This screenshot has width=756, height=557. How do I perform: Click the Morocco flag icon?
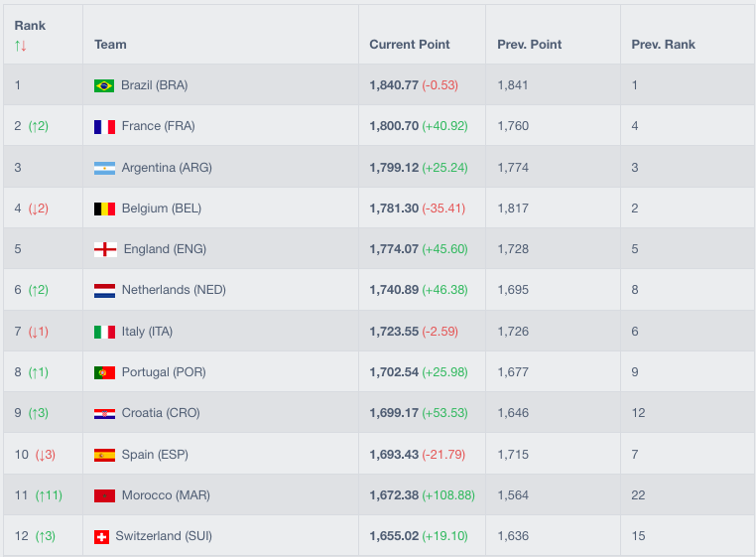104,495
